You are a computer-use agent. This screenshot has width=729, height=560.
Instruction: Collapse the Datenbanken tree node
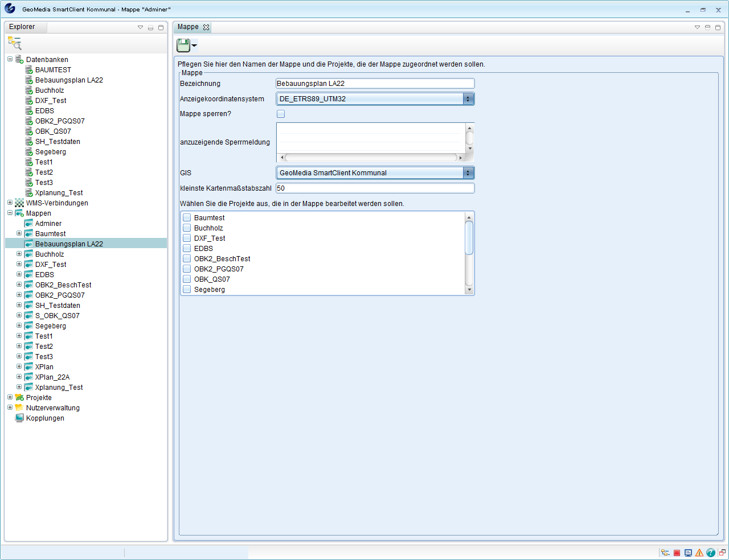tap(10, 59)
